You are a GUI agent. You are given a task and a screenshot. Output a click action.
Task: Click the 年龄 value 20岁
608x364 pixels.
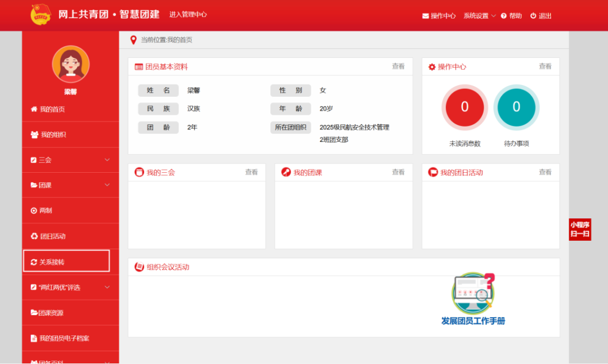326,109
